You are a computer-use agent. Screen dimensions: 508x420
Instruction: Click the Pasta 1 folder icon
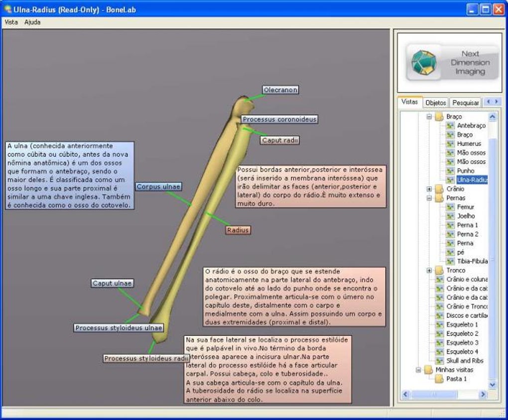tap(439, 379)
